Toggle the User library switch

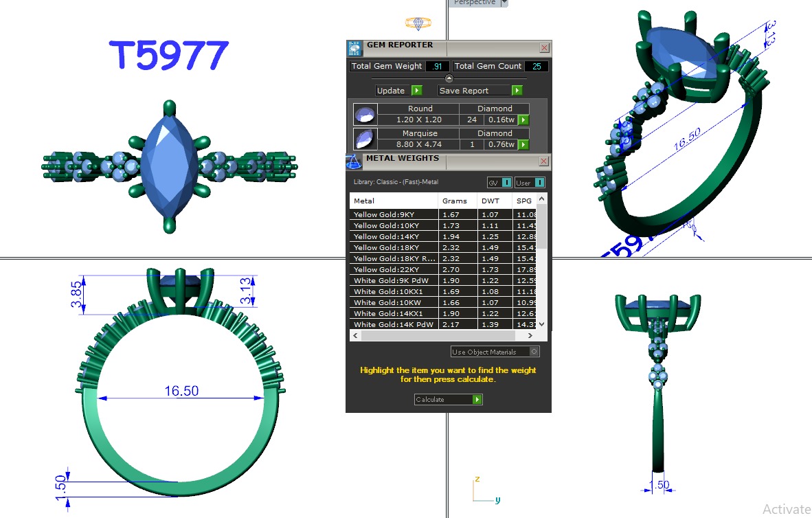pos(539,182)
